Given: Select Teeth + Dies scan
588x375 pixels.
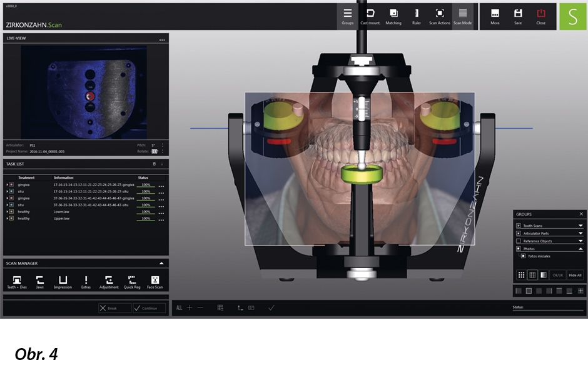Looking at the screenshot, I should click(x=17, y=282).
